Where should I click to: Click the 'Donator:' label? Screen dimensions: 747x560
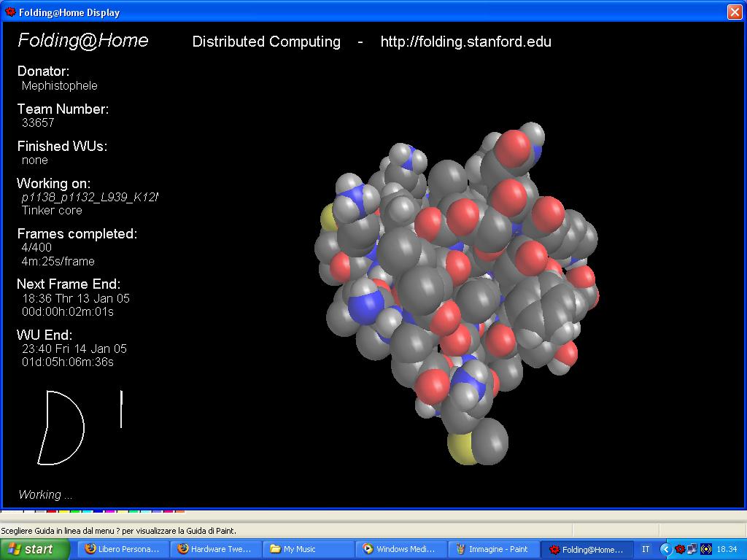coord(43,71)
